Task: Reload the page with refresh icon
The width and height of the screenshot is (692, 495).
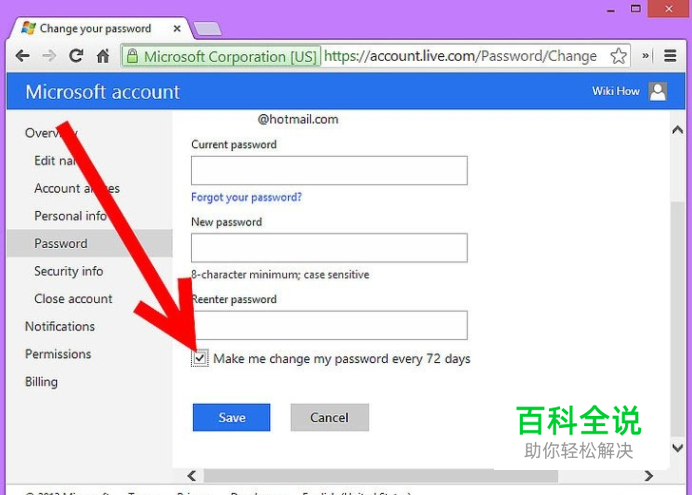Action: coord(76,56)
